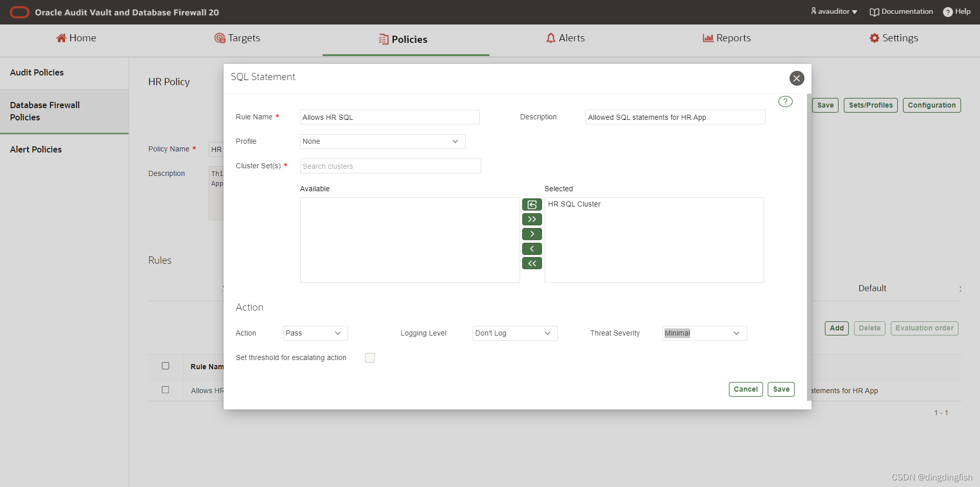Click the remove left arrow icon
980x487 pixels.
532,249
